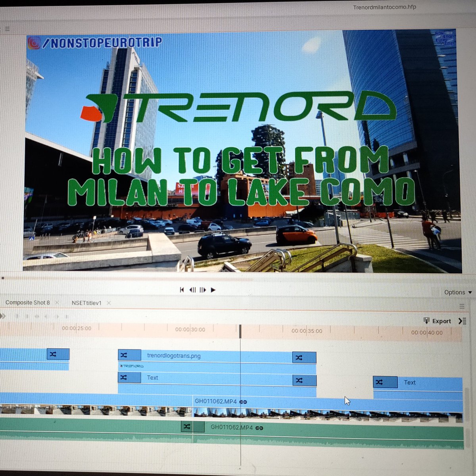Click the viewer preview image
Viewport: 476px width, 476px height.
pos(242,151)
